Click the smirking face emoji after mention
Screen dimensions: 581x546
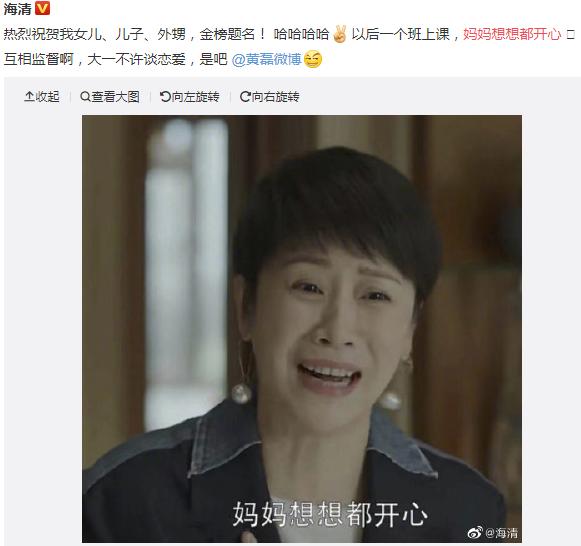[x=313, y=59]
